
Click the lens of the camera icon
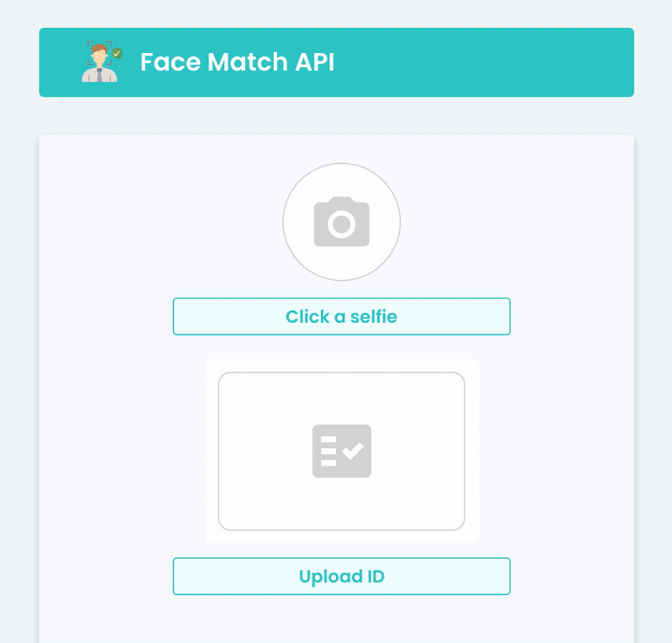point(341,224)
